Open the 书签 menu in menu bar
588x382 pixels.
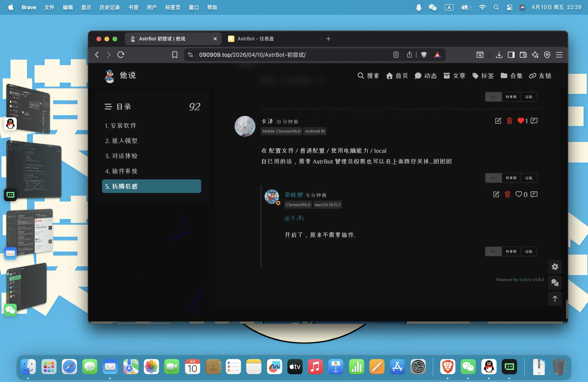[x=133, y=7]
